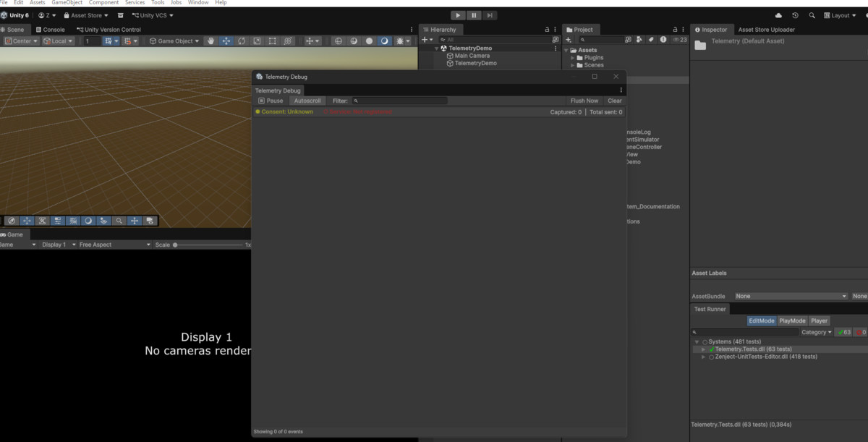
Task: Click the Flush Now button
Action: coord(584,101)
